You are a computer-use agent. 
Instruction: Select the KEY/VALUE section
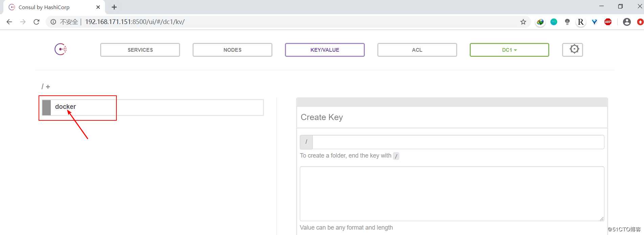tap(325, 50)
